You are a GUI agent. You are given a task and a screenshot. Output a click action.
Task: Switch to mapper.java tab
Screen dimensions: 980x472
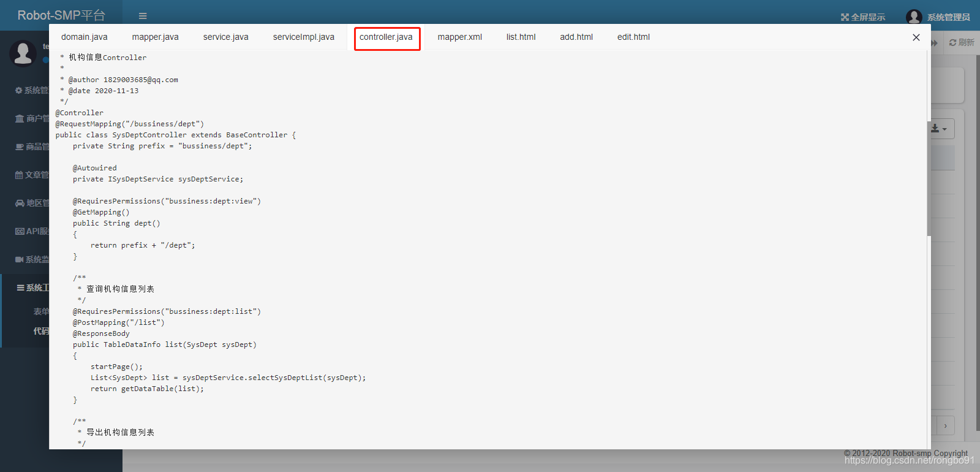point(155,37)
